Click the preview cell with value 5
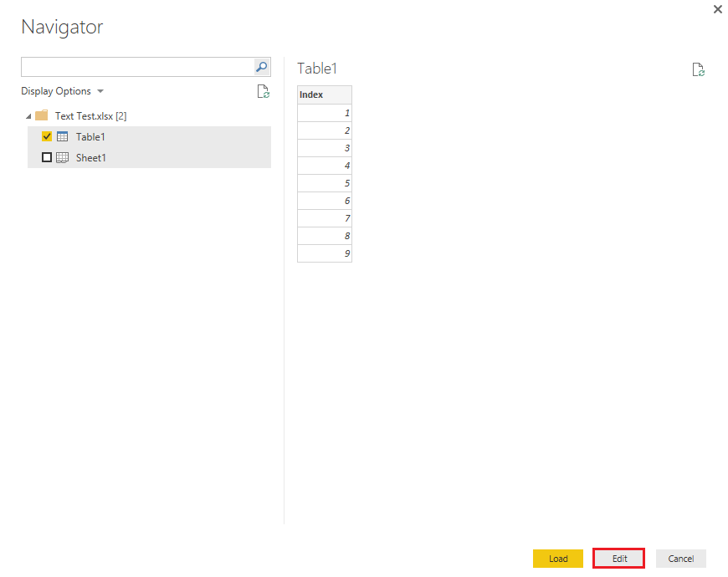This screenshot has width=728, height=577. pyautogui.click(x=325, y=183)
